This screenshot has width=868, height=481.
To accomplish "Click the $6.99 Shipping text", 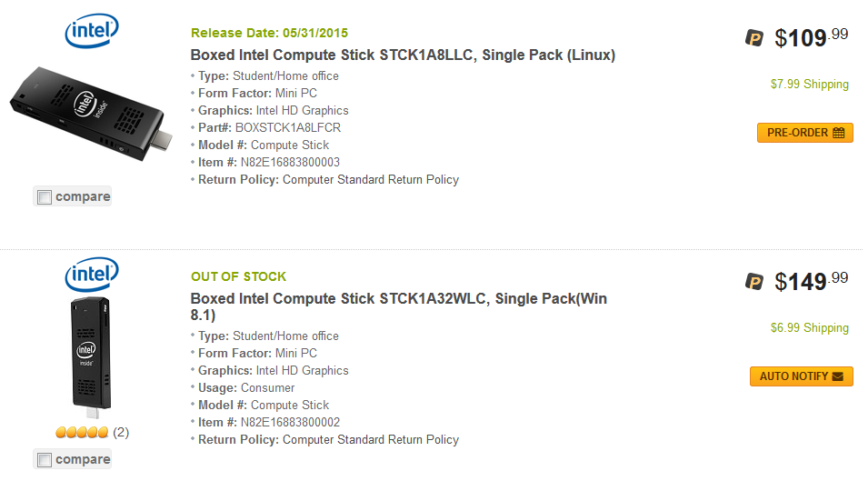I will point(809,328).
